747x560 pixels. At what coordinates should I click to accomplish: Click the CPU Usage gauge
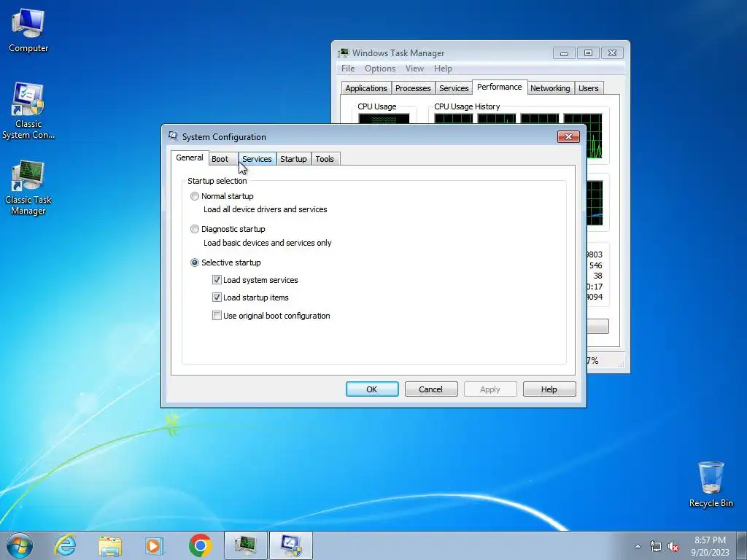(384, 119)
